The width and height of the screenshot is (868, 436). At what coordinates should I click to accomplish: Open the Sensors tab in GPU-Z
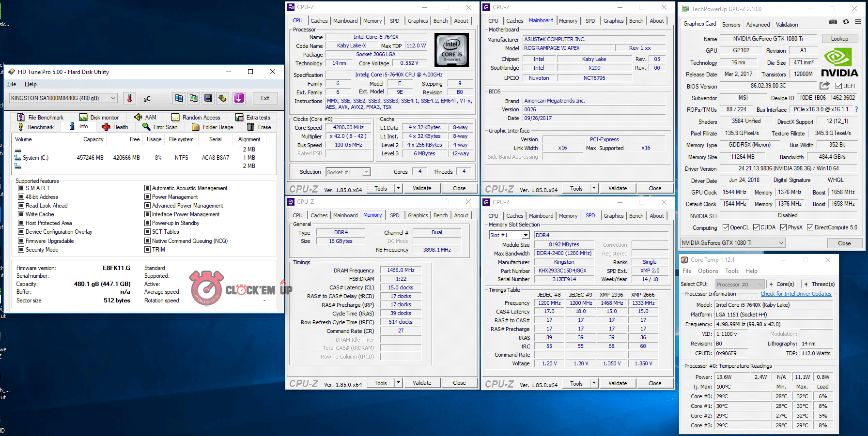(731, 25)
